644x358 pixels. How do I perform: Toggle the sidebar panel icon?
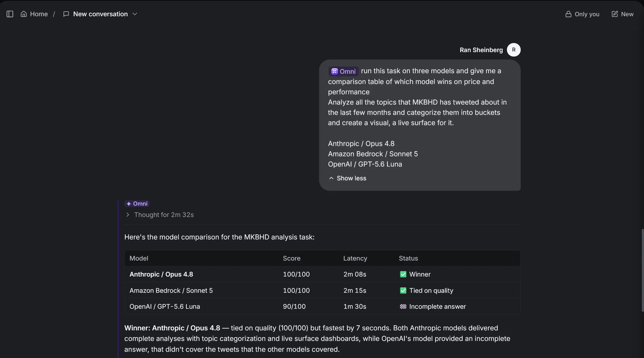coord(10,14)
